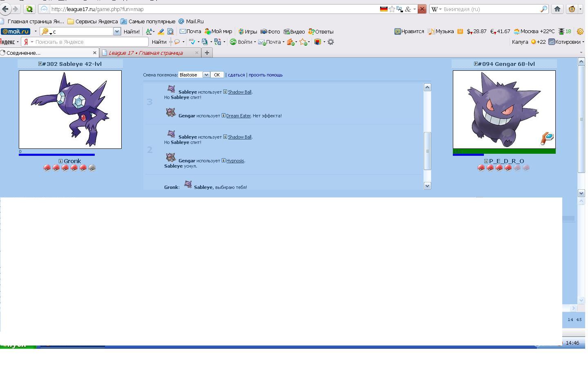Expand the Котировки dropdown in Yandex bar
Viewport: 588px width, 368px height.
click(583, 42)
